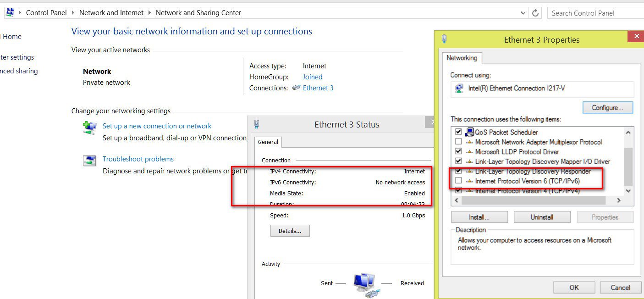The height and width of the screenshot is (299, 644).
Task: Click OK in Ethernet 3 Properties
Action: [x=574, y=288]
